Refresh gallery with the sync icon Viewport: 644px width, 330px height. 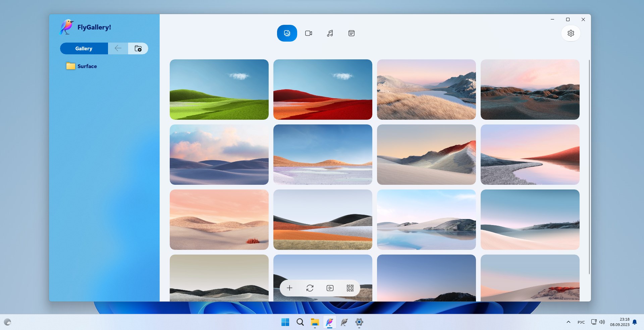click(x=310, y=288)
